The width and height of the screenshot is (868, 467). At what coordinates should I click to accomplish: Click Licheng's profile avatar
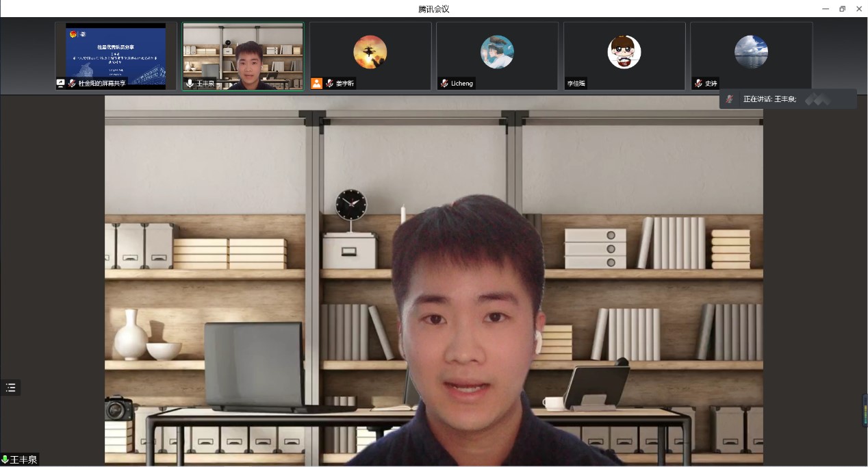click(x=497, y=52)
